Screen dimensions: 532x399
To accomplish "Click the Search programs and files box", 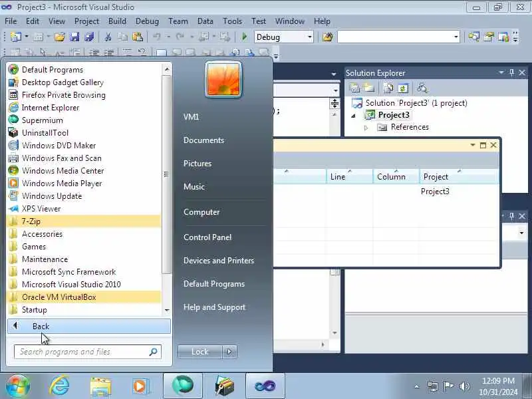I will tap(88, 352).
